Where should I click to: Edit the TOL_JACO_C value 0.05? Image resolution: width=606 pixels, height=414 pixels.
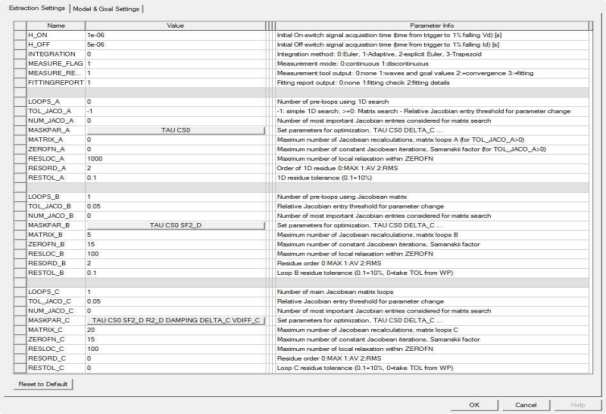click(x=175, y=302)
